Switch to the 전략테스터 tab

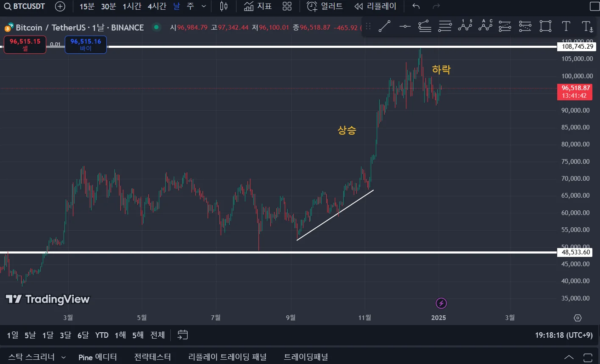click(153, 357)
